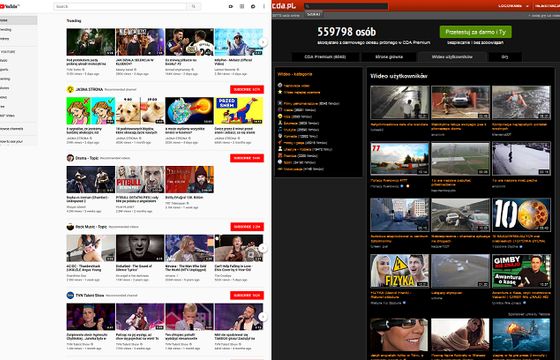Open the YouTube messages icon in the header
Screen dimensions: 560x360
253,6
